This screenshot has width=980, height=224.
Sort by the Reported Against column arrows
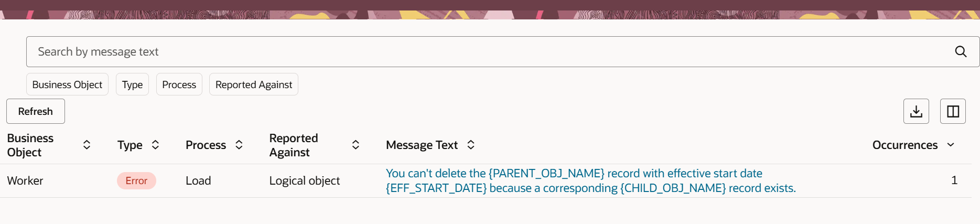pyautogui.click(x=356, y=145)
